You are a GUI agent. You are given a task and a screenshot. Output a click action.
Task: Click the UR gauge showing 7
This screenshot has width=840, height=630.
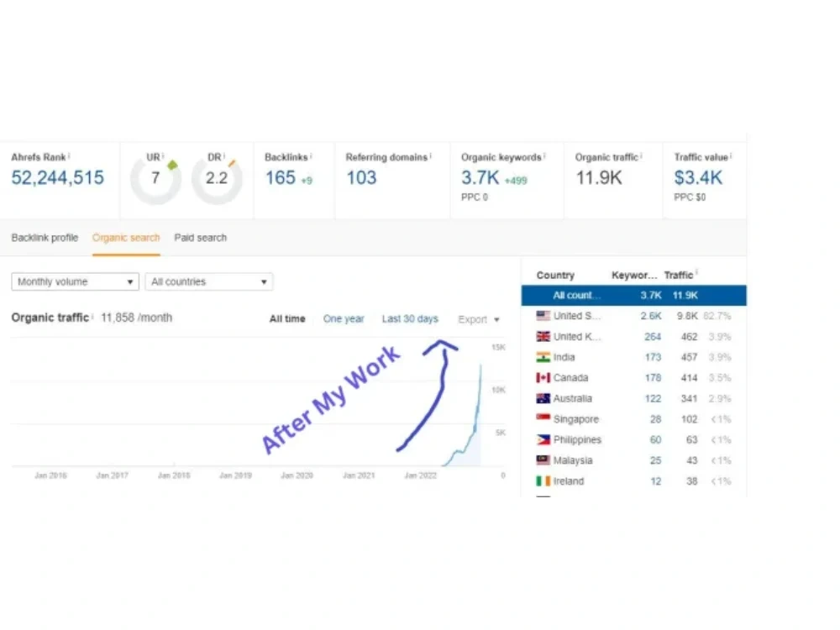tap(155, 178)
